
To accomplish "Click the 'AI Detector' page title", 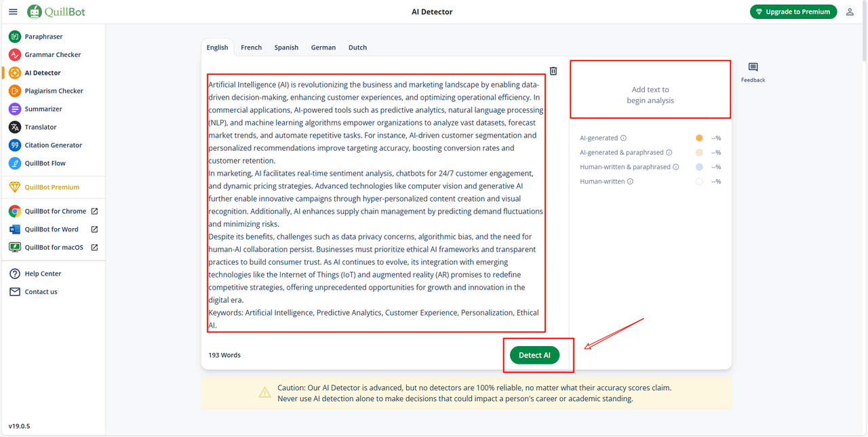I will click(x=432, y=12).
